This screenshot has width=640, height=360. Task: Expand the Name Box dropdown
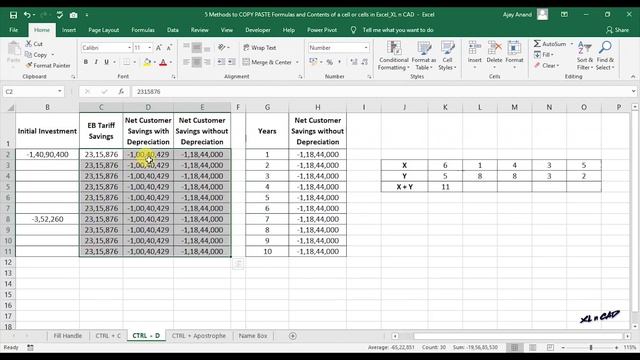coord(60,91)
